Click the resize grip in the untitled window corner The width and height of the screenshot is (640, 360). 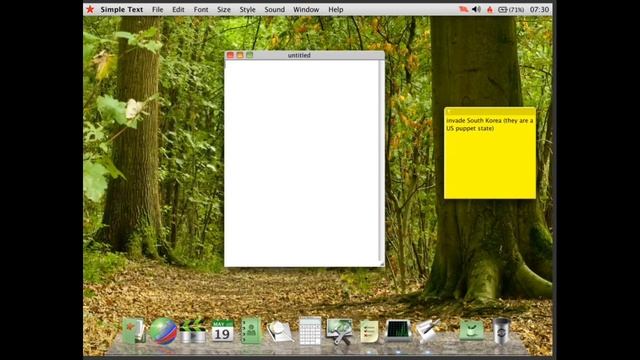[382, 264]
